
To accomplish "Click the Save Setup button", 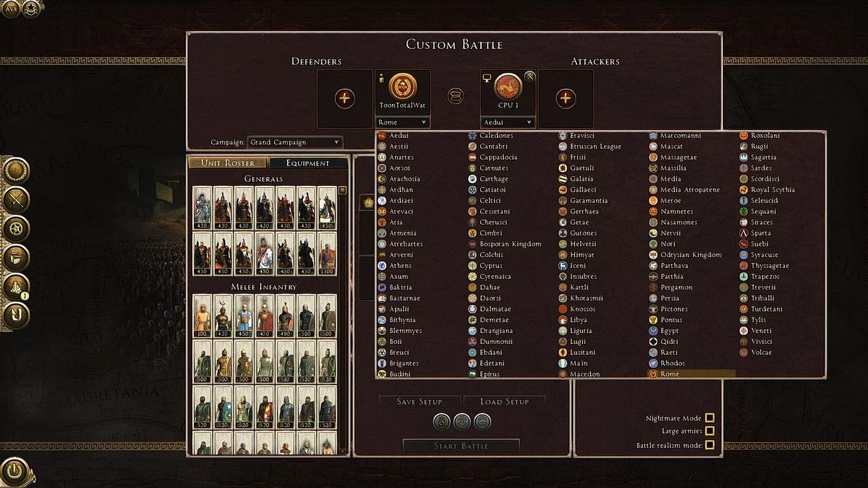I will tap(420, 401).
